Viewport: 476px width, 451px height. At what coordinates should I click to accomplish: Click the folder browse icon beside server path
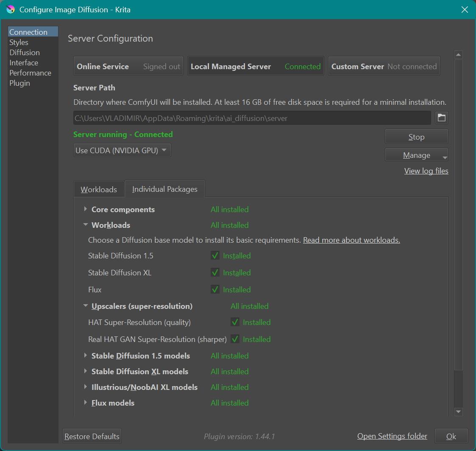441,118
